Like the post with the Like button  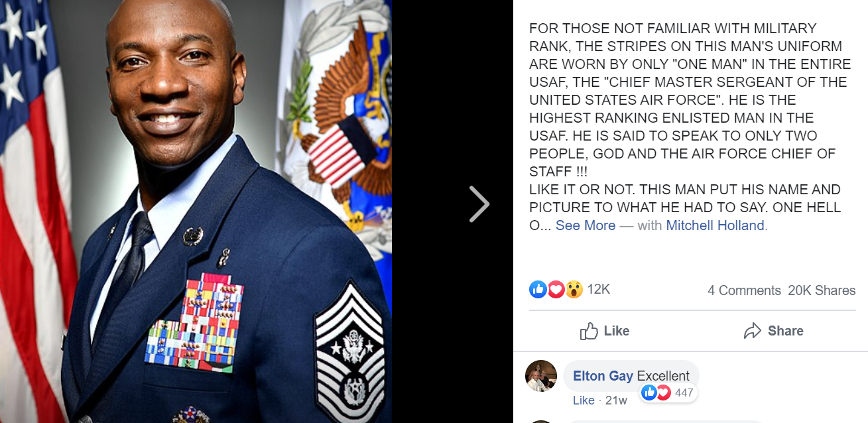coord(605,331)
